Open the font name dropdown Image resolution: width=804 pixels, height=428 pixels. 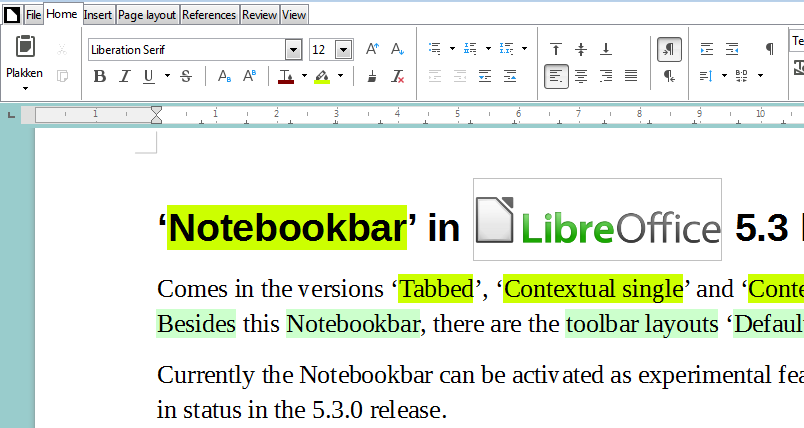[293, 50]
